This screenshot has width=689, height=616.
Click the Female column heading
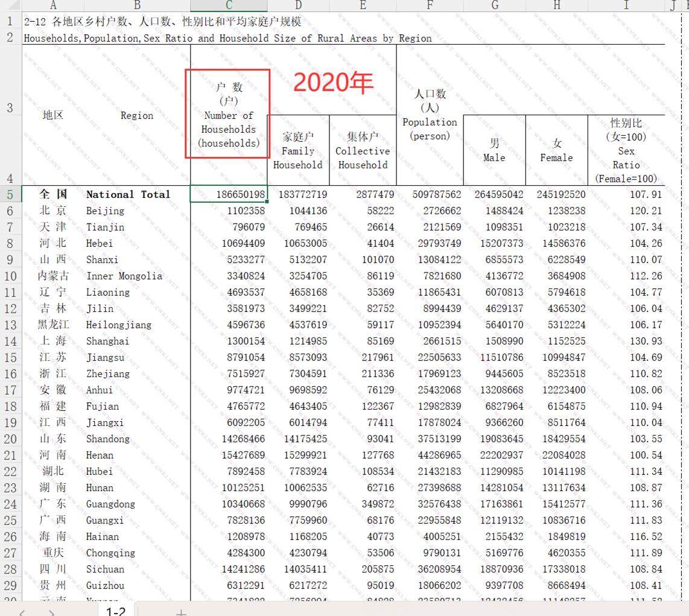point(557,151)
